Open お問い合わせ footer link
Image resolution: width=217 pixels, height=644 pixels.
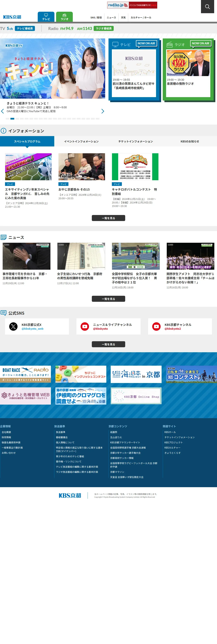(9, 453)
